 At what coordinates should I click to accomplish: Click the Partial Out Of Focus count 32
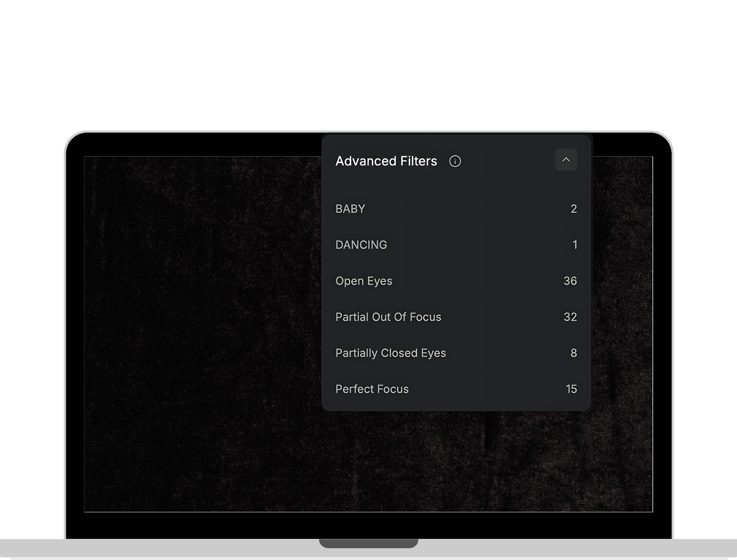(570, 317)
